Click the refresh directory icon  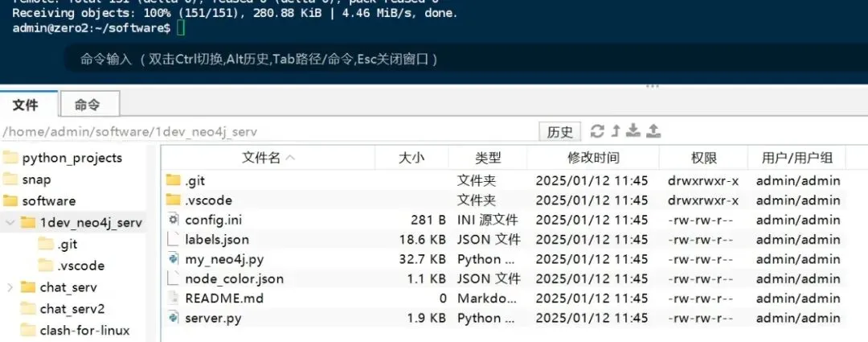click(x=597, y=131)
